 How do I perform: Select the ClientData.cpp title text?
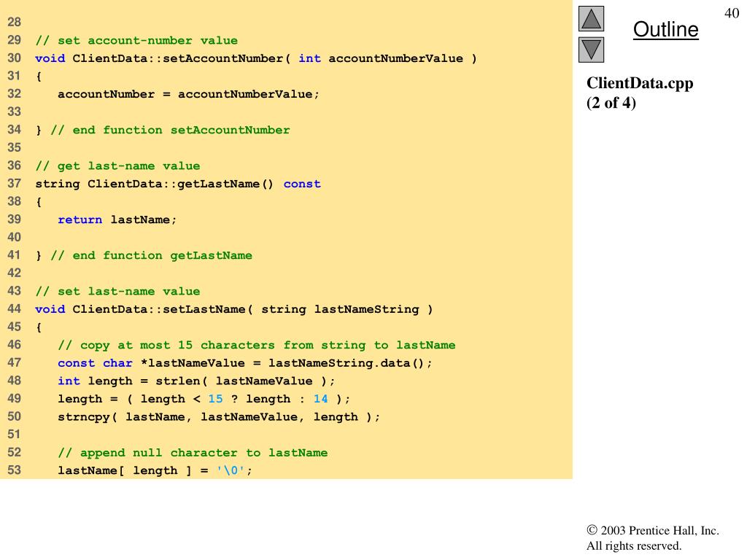tap(639, 83)
